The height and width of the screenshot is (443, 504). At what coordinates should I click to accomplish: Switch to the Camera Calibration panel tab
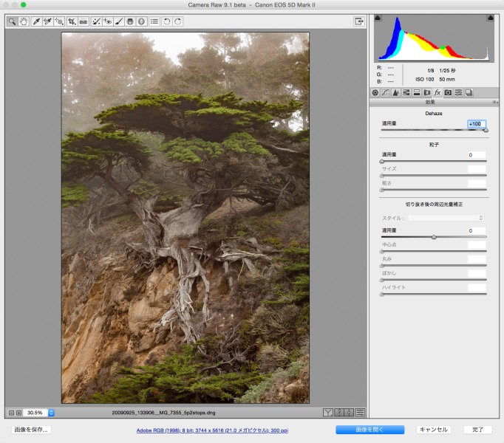(x=448, y=92)
